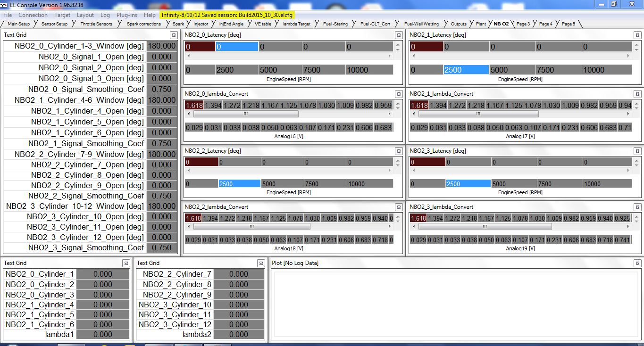Close the NBO2_2_Latency panel
This screenshot has height=346, width=644.
click(x=398, y=151)
